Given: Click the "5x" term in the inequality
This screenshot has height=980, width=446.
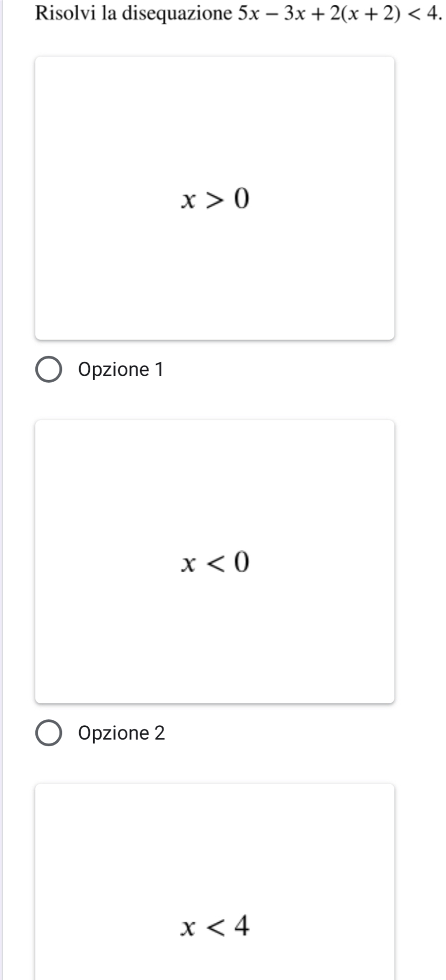Looking at the screenshot, I should point(248,13).
